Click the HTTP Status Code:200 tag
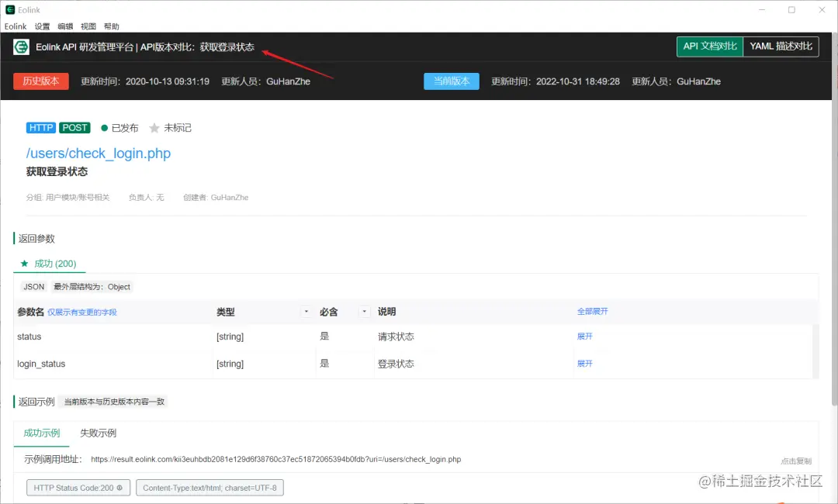838x504 pixels. pos(78,488)
